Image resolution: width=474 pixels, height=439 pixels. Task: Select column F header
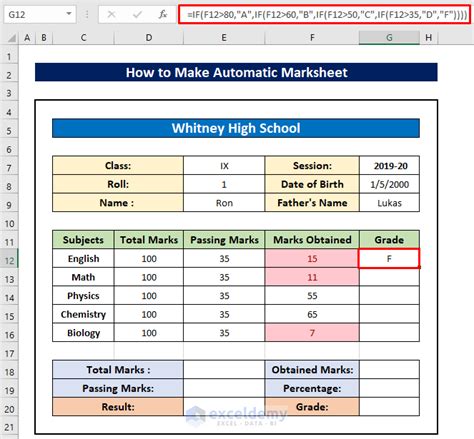[312, 38]
